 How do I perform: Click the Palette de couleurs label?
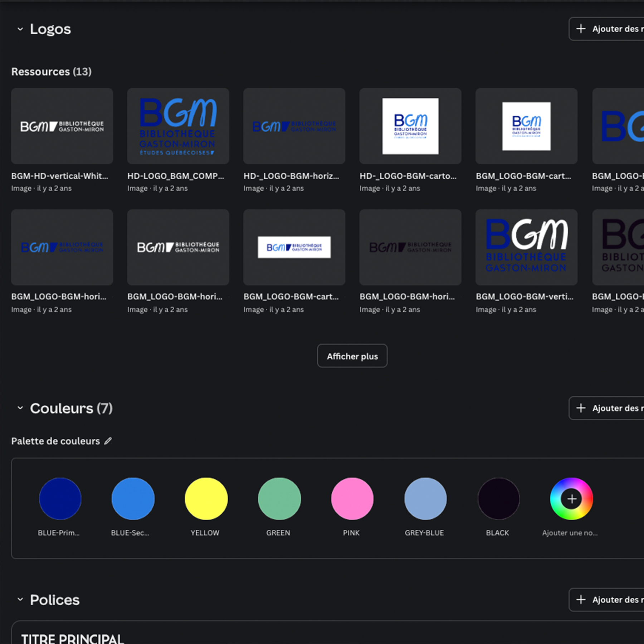(55, 441)
